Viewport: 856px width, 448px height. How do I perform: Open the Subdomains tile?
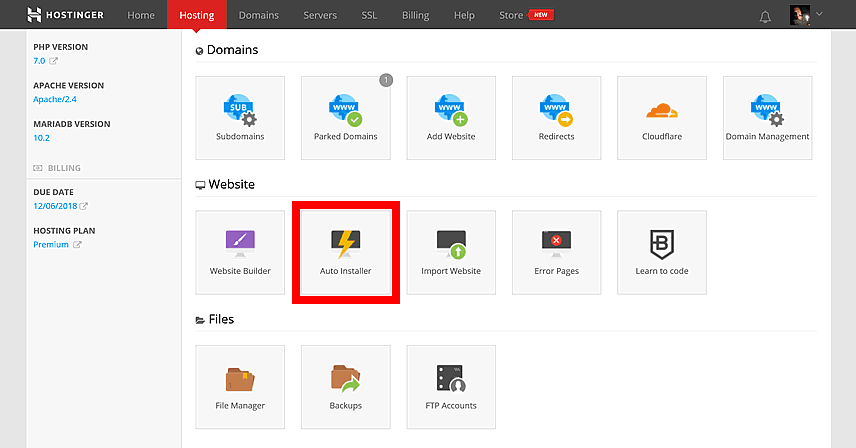click(x=240, y=118)
